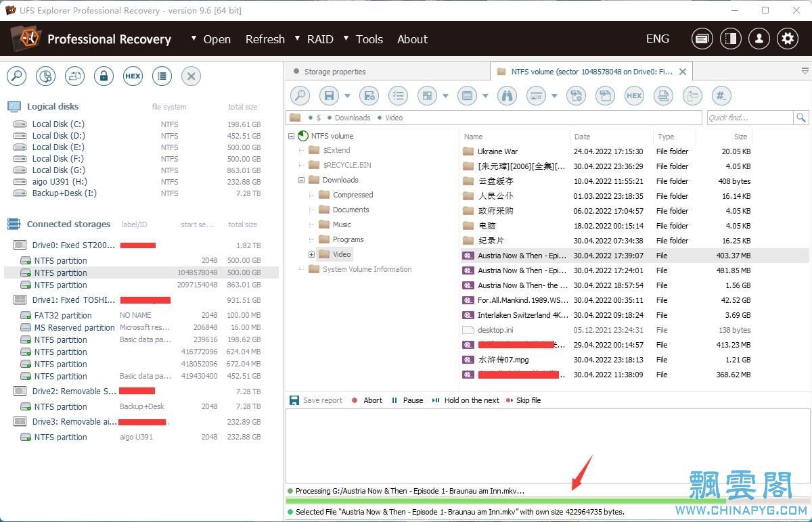This screenshot has width=812, height=522.
Task: Click the document-with-arrow icon in file toolbar
Action: [605, 95]
